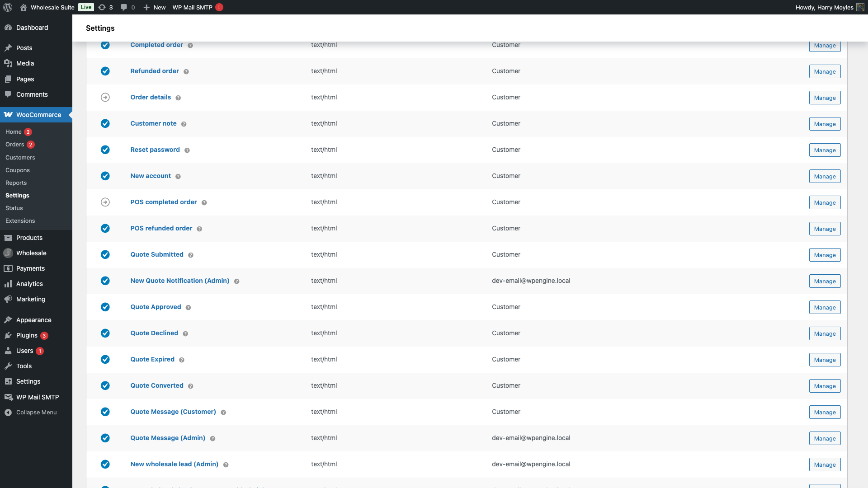Screen dimensions: 868x488
Task: Click the help tooltip beside Reset password
Action: [188, 150]
